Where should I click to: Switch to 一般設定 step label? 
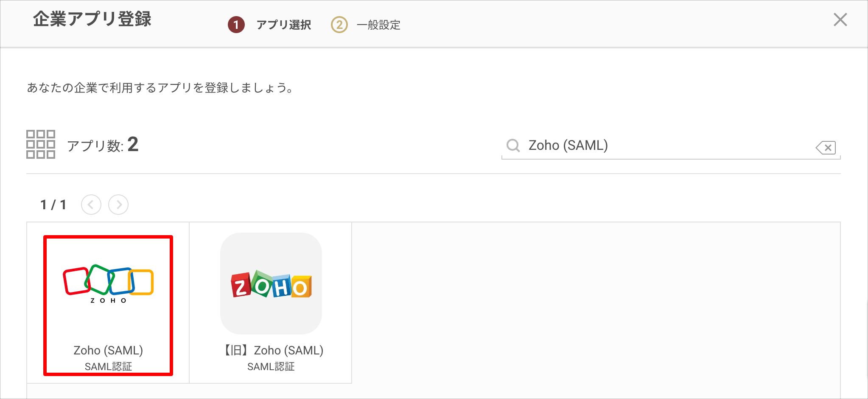pos(378,25)
